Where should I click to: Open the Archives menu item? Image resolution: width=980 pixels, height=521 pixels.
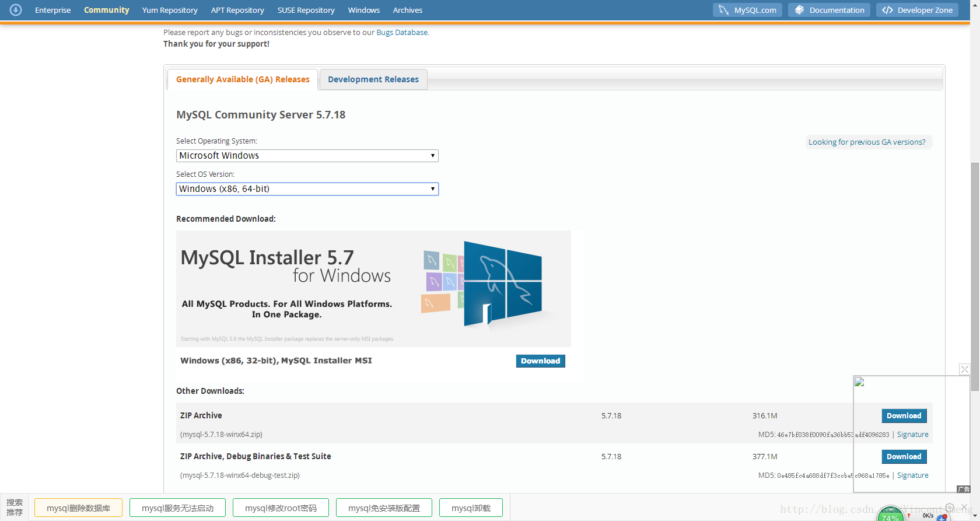[407, 10]
